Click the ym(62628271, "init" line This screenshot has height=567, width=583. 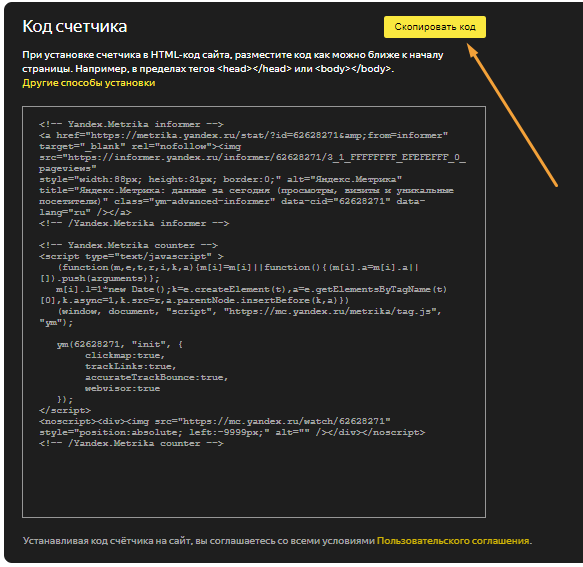point(120,344)
